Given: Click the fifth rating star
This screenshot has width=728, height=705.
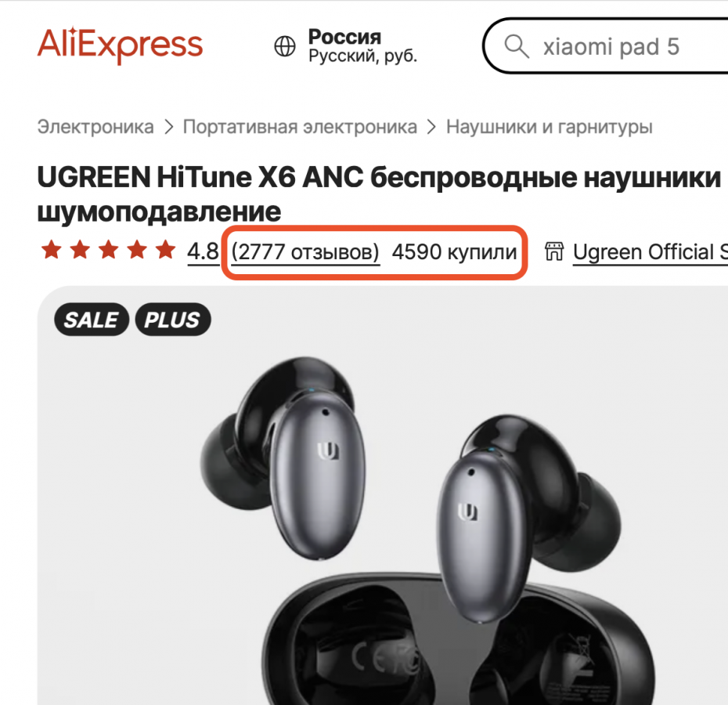Looking at the screenshot, I should [x=166, y=250].
